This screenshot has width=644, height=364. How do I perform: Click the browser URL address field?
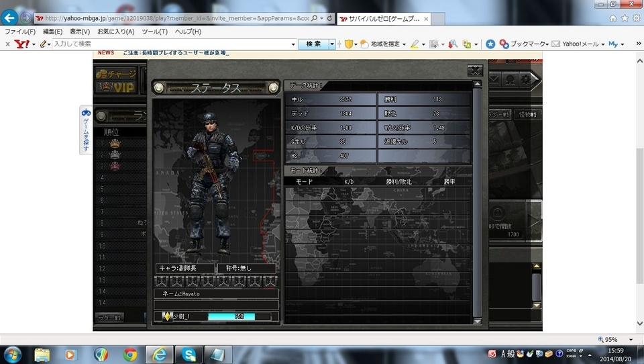click(176, 18)
